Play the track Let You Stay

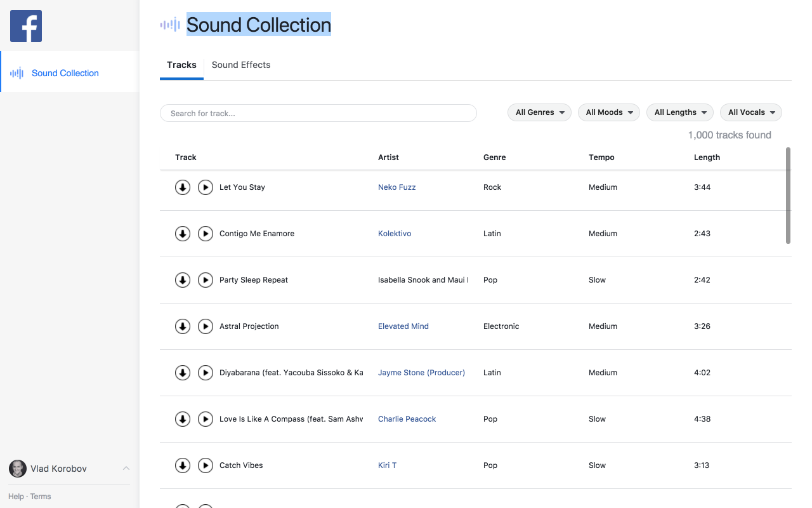(x=206, y=187)
